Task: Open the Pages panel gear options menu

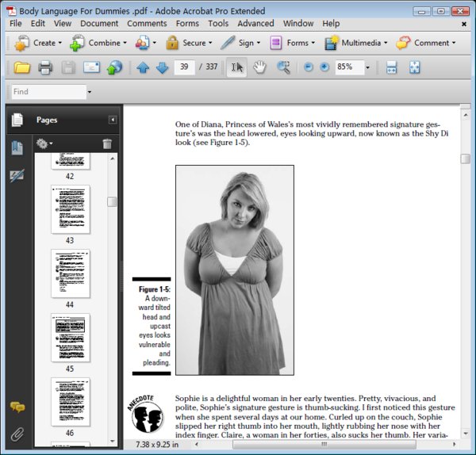Action: 44,143
